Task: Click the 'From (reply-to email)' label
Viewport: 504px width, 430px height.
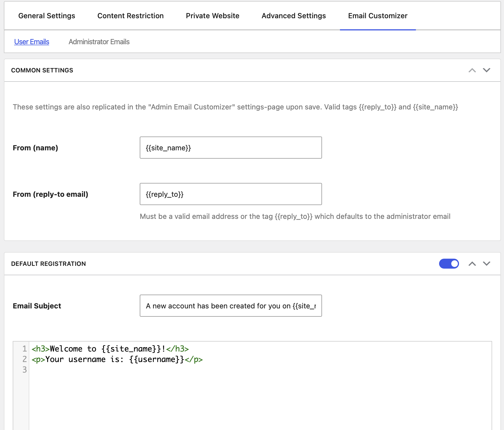Action: point(51,194)
